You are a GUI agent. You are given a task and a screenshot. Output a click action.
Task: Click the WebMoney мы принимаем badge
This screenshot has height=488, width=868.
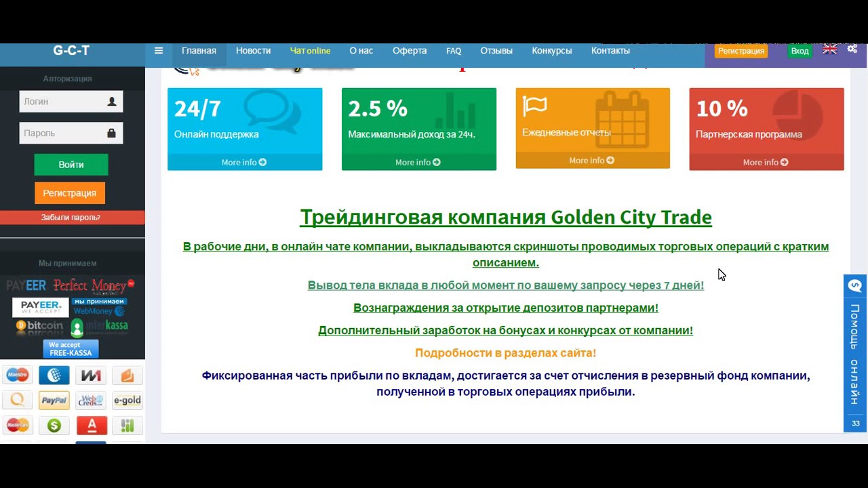pyautogui.click(x=100, y=307)
